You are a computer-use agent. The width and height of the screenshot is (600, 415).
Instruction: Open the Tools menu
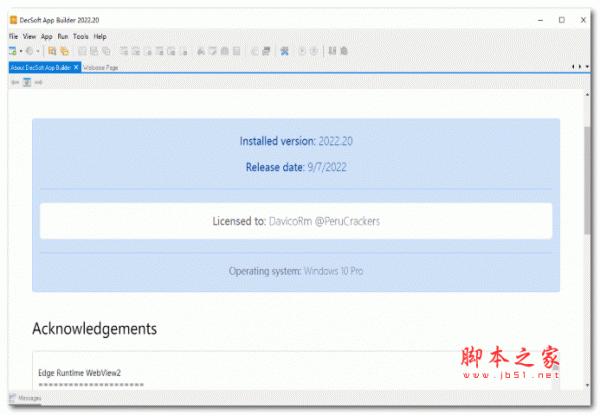coord(81,36)
